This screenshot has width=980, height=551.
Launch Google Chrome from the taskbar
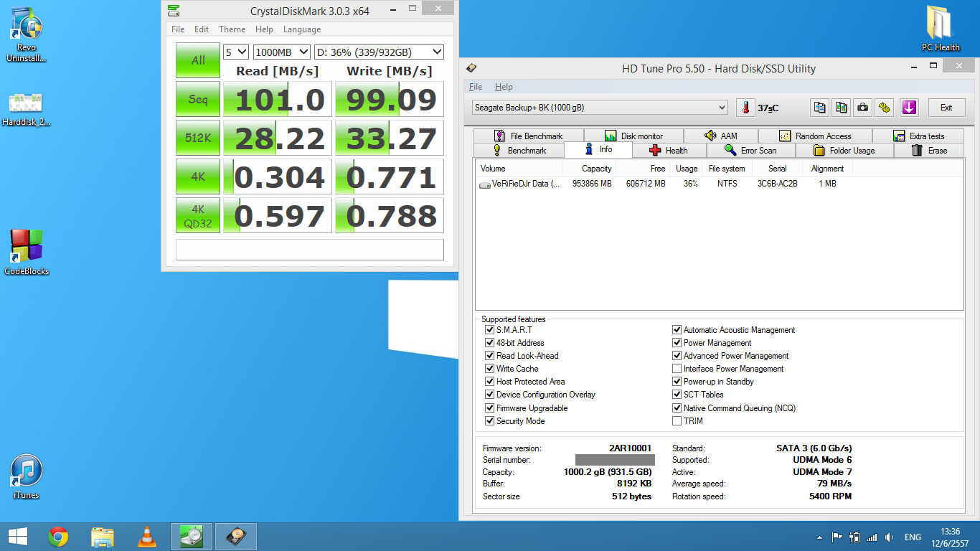[58, 537]
